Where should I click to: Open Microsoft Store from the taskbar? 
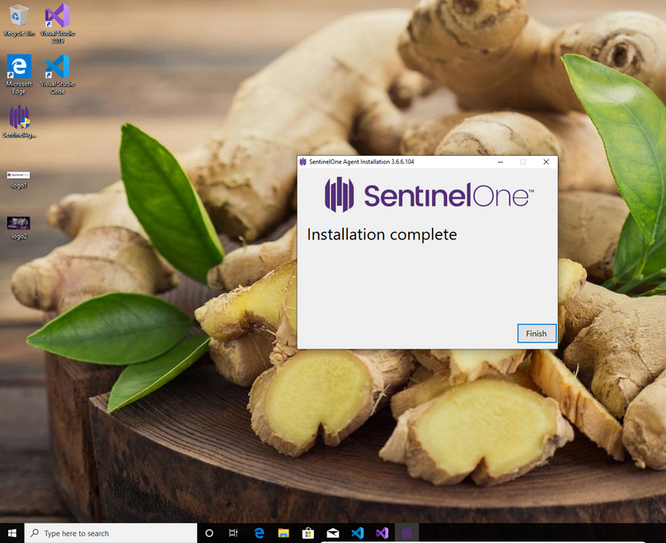(308, 533)
